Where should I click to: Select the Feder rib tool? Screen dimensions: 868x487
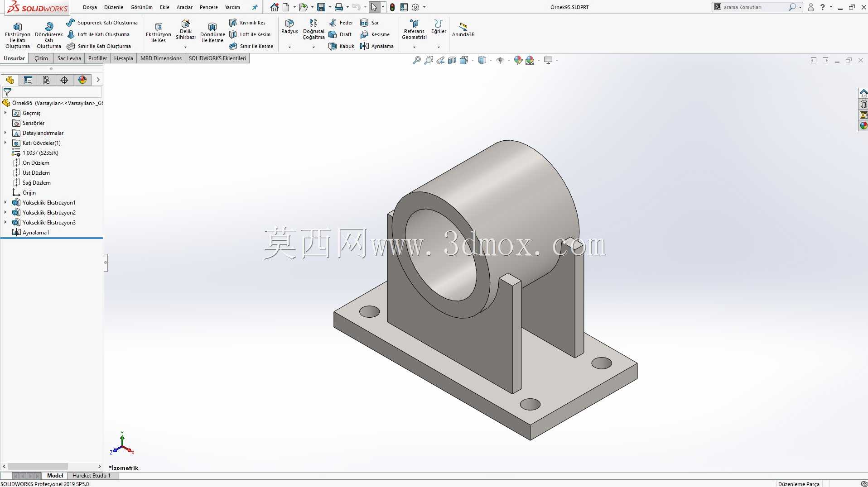tap(341, 23)
